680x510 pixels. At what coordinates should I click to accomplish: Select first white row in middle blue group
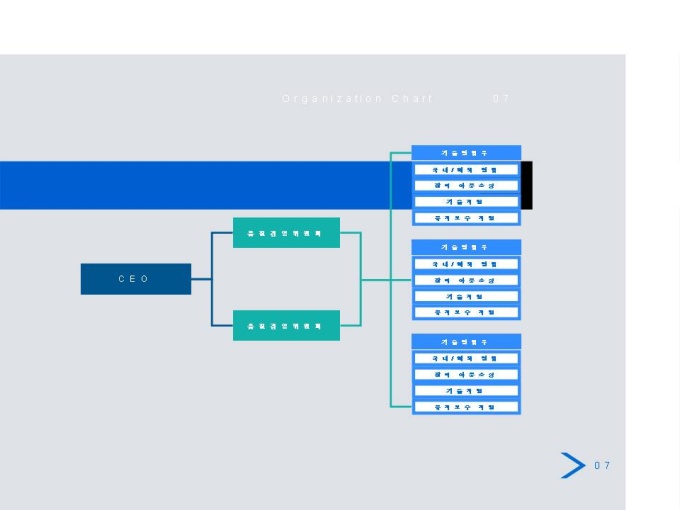coord(466,264)
